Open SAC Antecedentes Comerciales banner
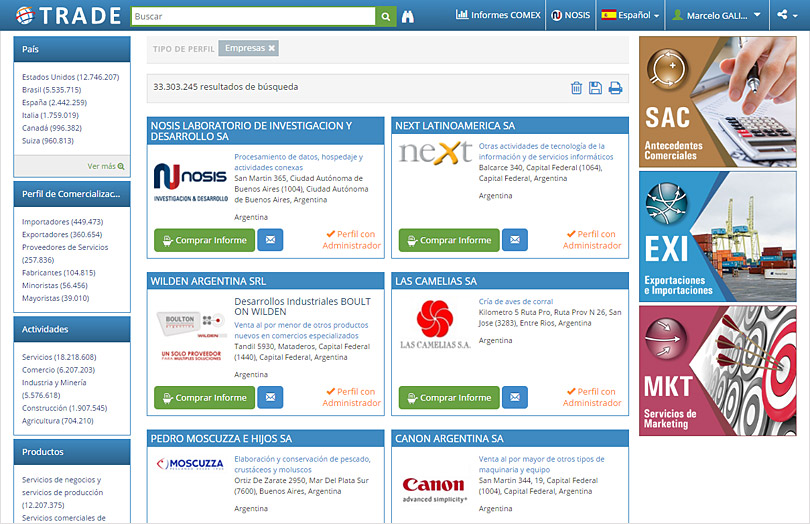This screenshot has width=810, height=524. tap(717, 102)
